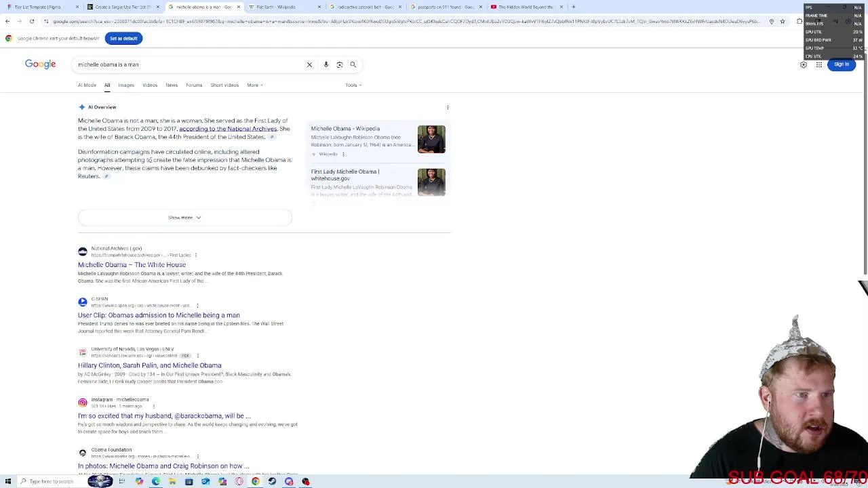Open Outlook from taskbar

click(x=205, y=481)
